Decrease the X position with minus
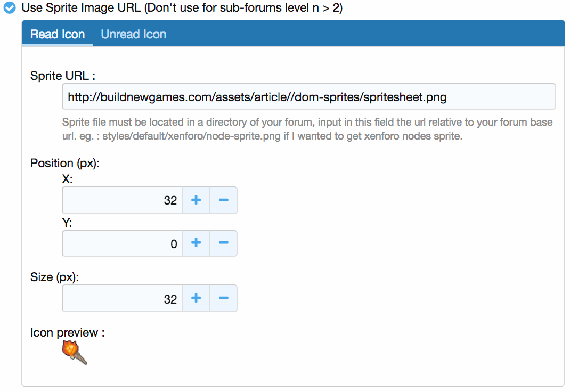 click(x=224, y=200)
